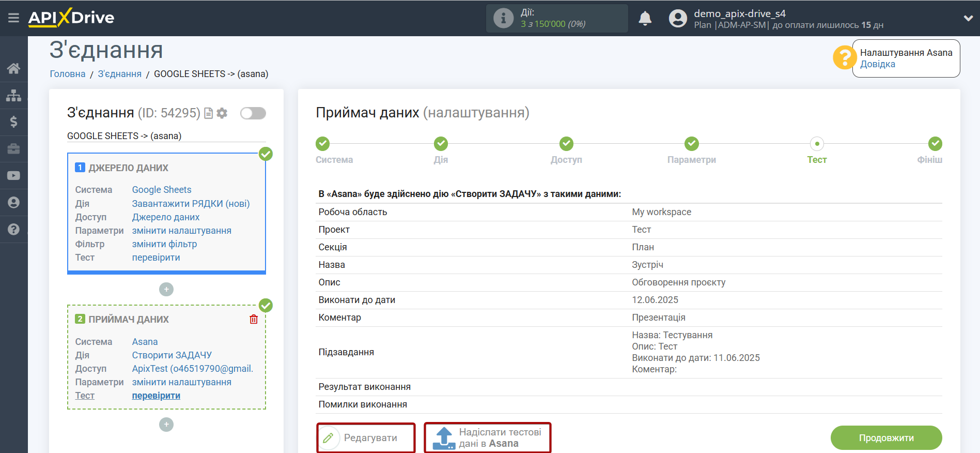Image resolution: width=980 pixels, height=453 pixels.
Task: Click the info icon beside Дії counter
Action: 503,19
